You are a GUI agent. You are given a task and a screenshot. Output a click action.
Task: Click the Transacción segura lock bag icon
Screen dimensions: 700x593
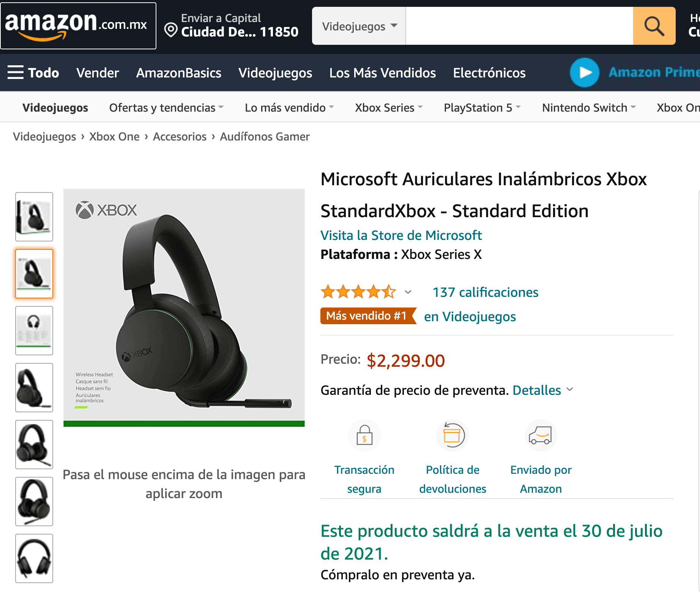pos(364,435)
